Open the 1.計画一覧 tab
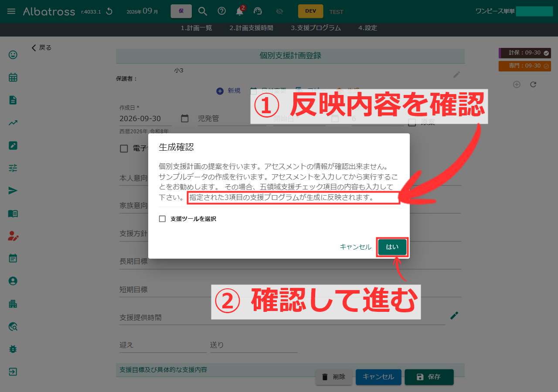 [x=197, y=28]
